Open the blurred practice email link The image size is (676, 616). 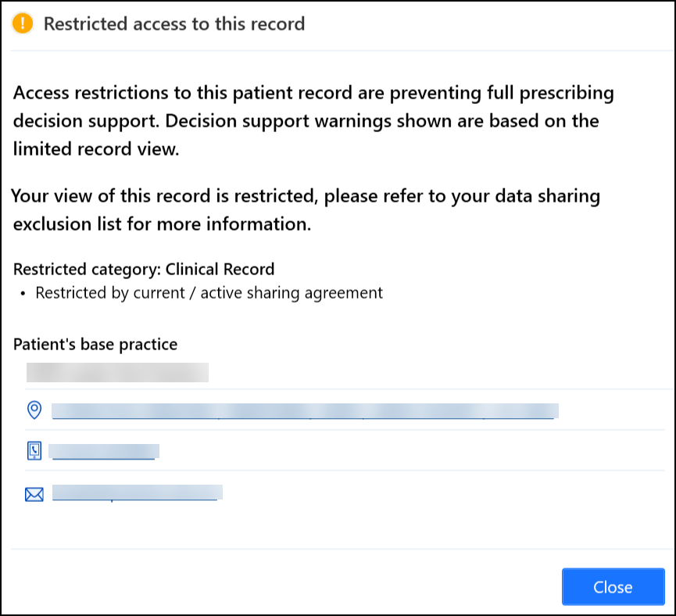pyautogui.click(x=136, y=492)
